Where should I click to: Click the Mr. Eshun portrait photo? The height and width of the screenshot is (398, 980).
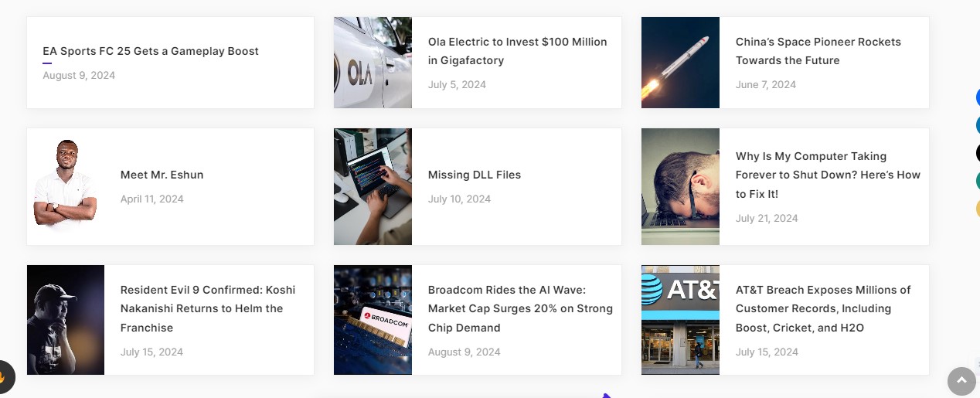66,186
